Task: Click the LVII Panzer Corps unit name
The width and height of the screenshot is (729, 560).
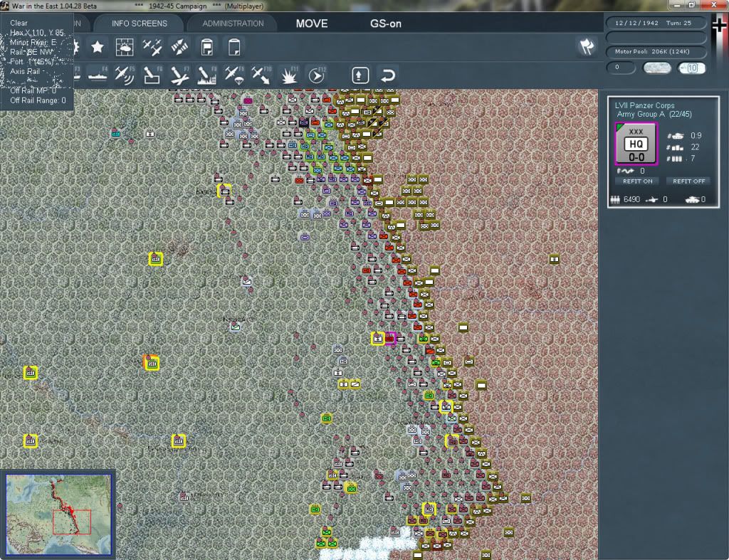Action: click(644, 105)
